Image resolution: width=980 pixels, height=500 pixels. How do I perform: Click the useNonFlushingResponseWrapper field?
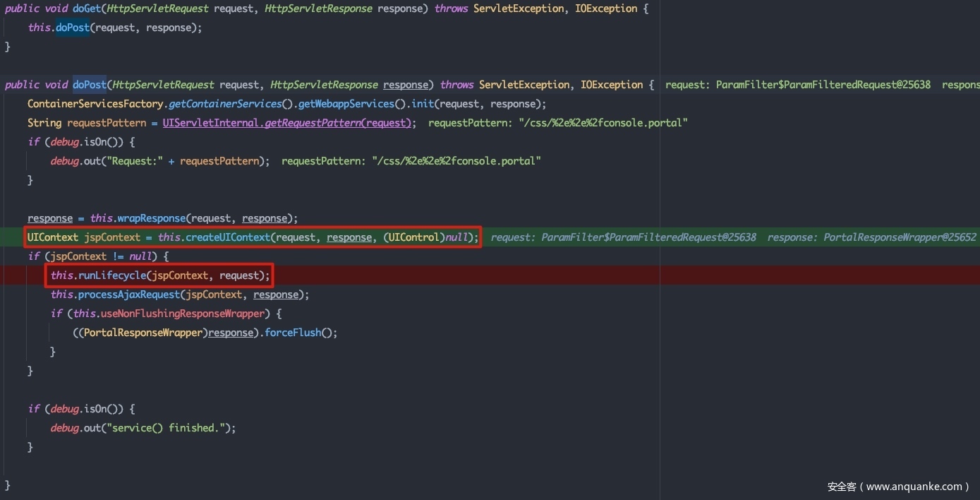[x=184, y=314]
